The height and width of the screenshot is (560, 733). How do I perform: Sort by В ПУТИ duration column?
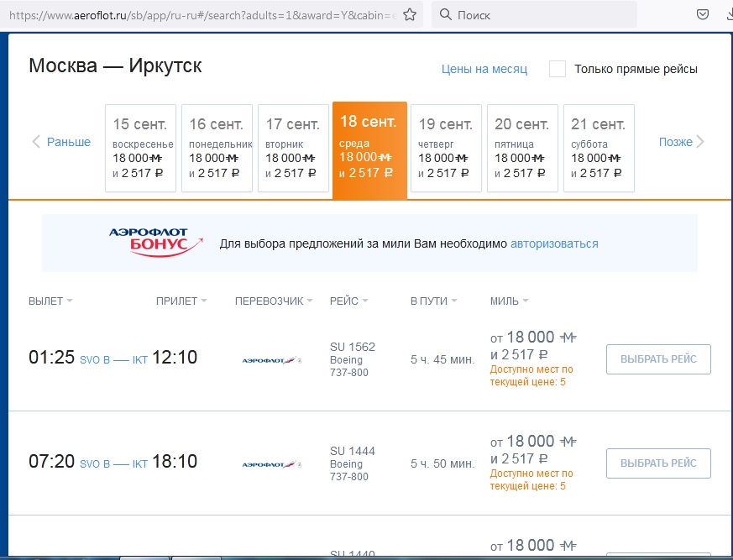(434, 301)
